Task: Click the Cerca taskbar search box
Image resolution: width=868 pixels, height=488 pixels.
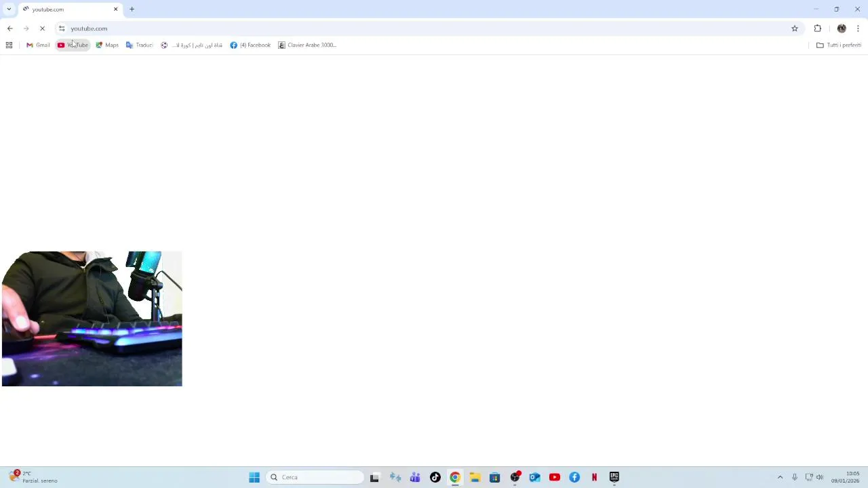Action: point(315,477)
